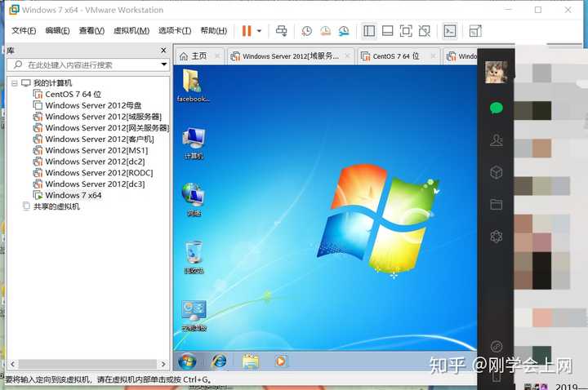Launch Internet Explorer from guest taskbar

click(219, 361)
